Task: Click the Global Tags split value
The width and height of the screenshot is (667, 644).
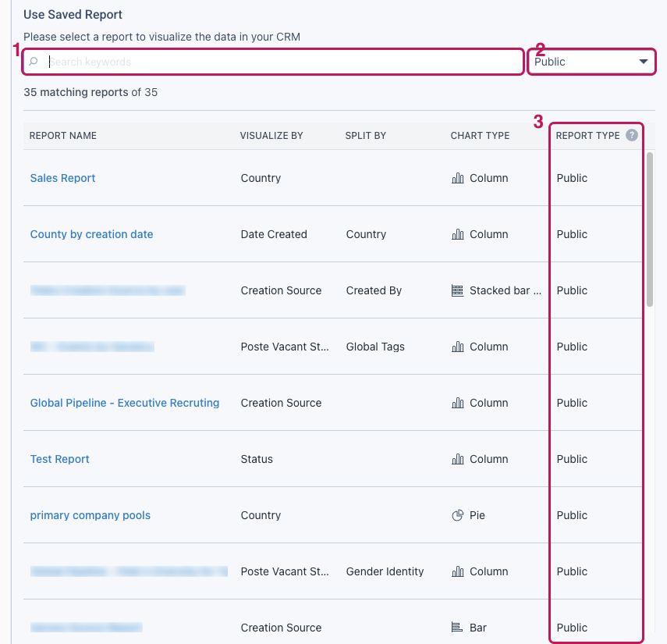Action: click(375, 347)
